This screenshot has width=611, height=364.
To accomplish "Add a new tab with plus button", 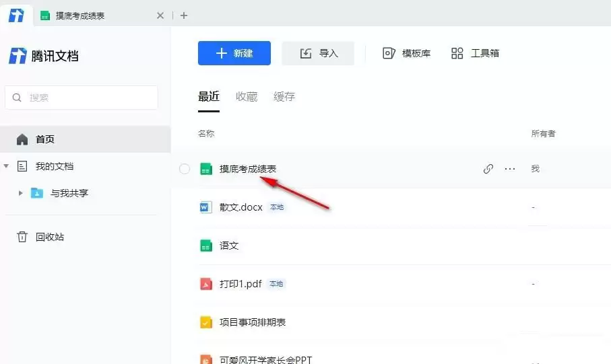I will [x=185, y=15].
